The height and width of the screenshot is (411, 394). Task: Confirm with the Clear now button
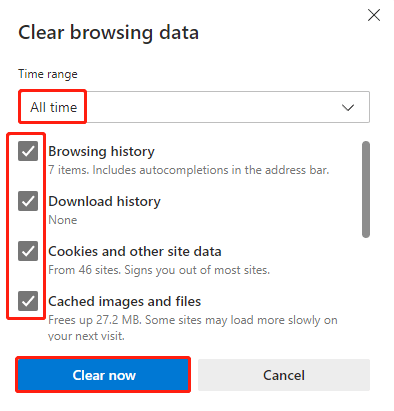(x=103, y=375)
